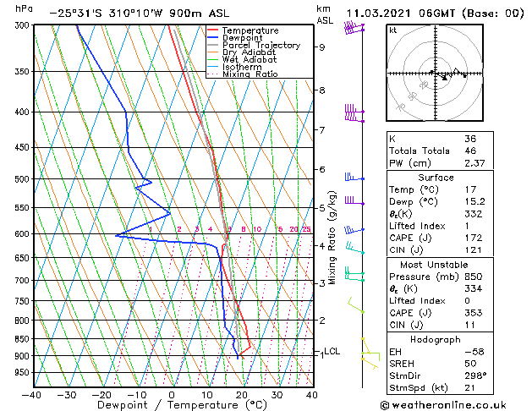
Task: Click the blue wind barb at 500 hPa
Action: pos(354,177)
